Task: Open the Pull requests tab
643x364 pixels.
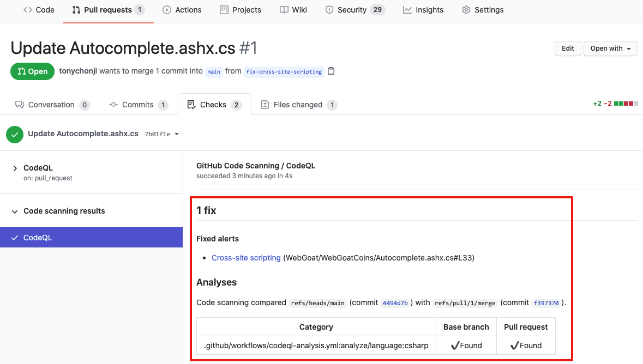Action: click(109, 10)
